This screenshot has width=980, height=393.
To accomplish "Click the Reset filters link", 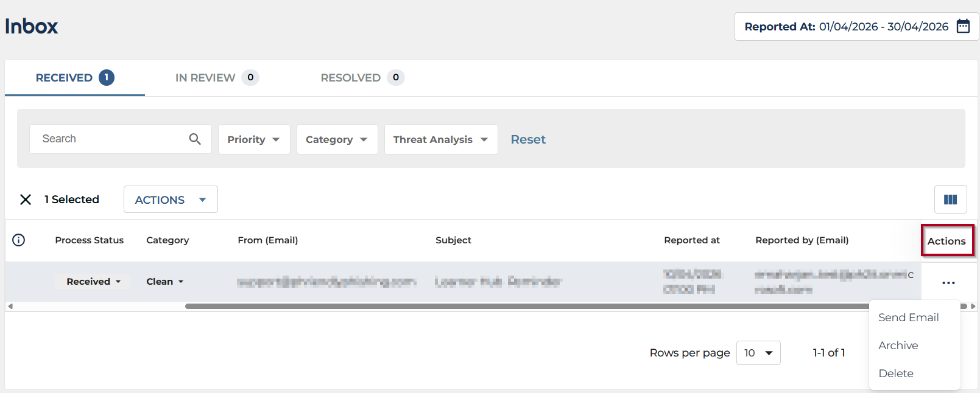I will 528,139.
